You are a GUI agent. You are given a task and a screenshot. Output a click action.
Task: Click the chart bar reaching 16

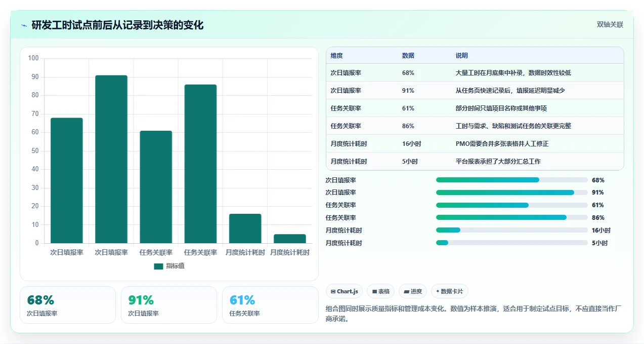[x=245, y=228]
